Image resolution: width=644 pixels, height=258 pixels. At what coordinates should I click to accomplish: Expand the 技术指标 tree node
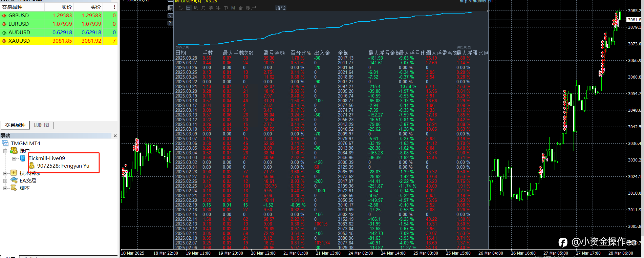(5, 173)
